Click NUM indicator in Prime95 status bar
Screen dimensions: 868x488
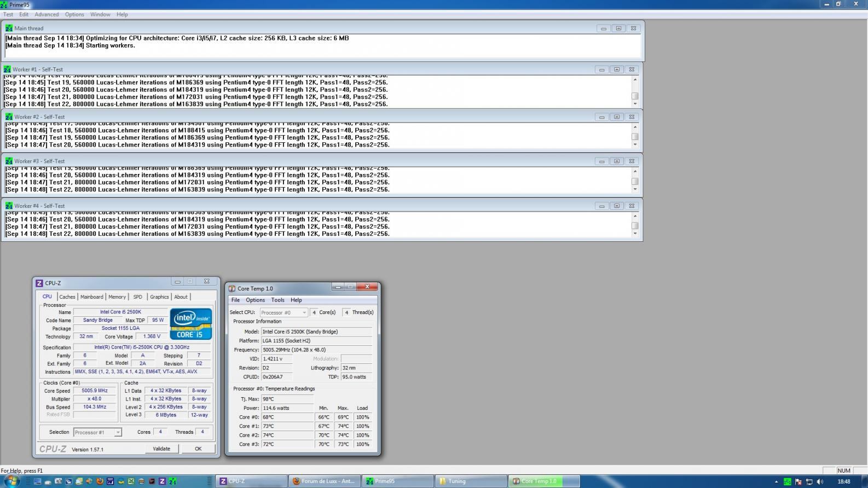click(x=844, y=470)
